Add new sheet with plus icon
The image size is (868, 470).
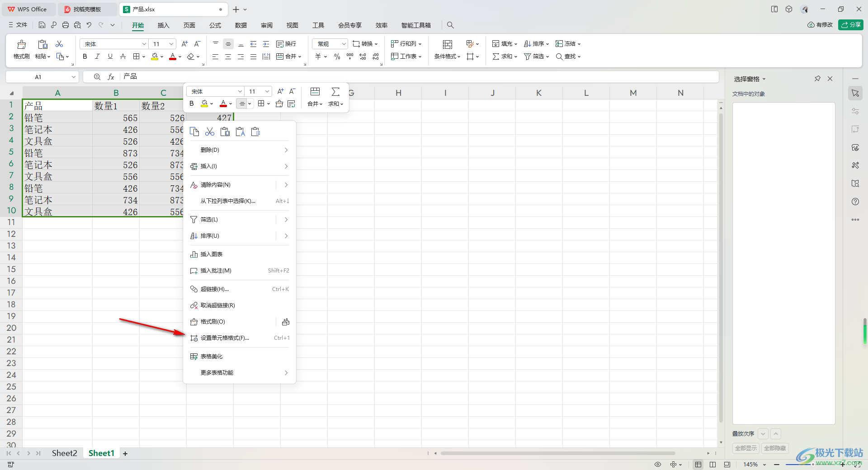coord(125,453)
